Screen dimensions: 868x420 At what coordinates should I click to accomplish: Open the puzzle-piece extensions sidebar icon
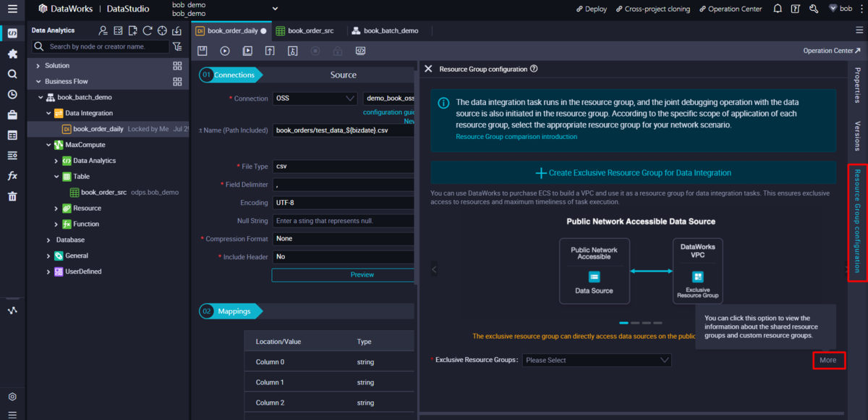[12, 54]
